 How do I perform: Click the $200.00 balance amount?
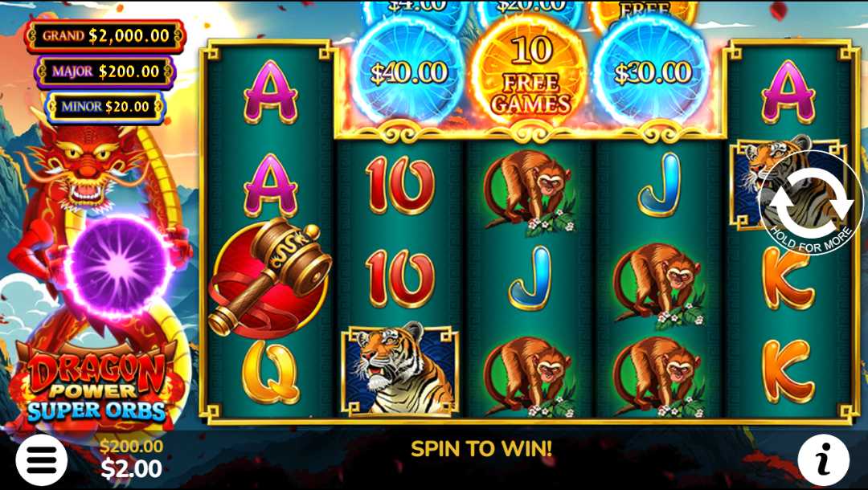click(x=131, y=447)
